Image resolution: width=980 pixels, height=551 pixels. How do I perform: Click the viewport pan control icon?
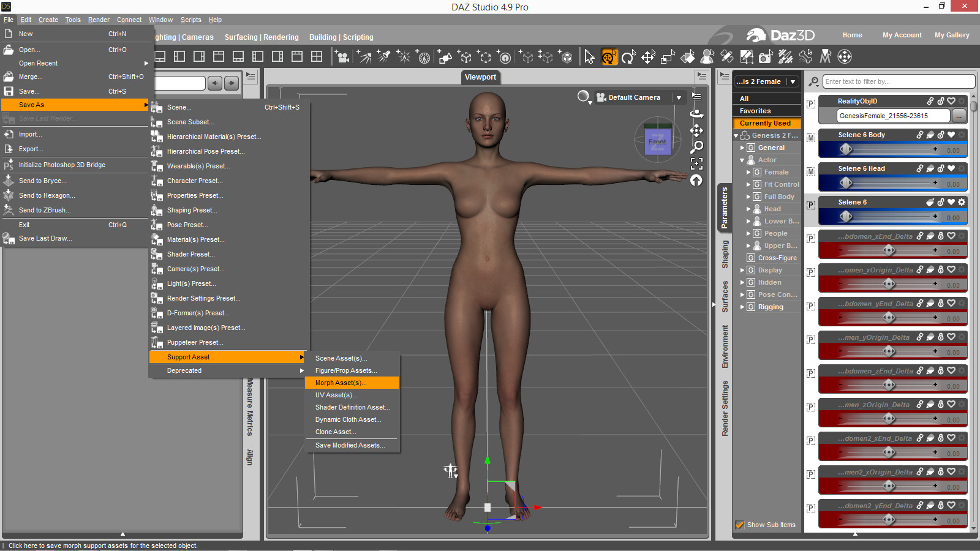pyautogui.click(x=696, y=130)
